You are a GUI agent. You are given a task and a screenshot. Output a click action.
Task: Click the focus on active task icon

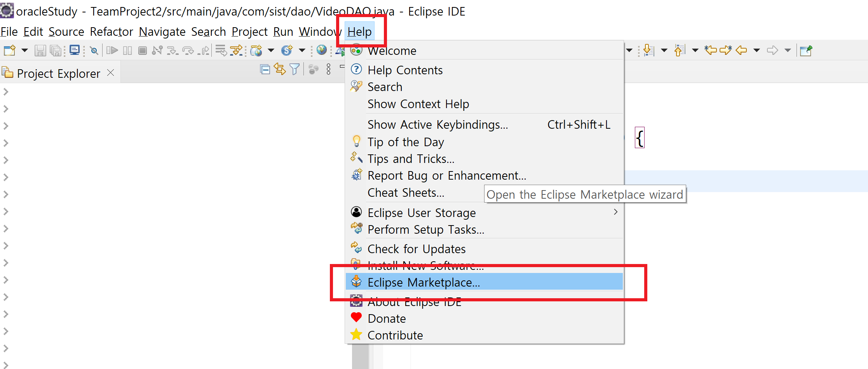pos(313,69)
